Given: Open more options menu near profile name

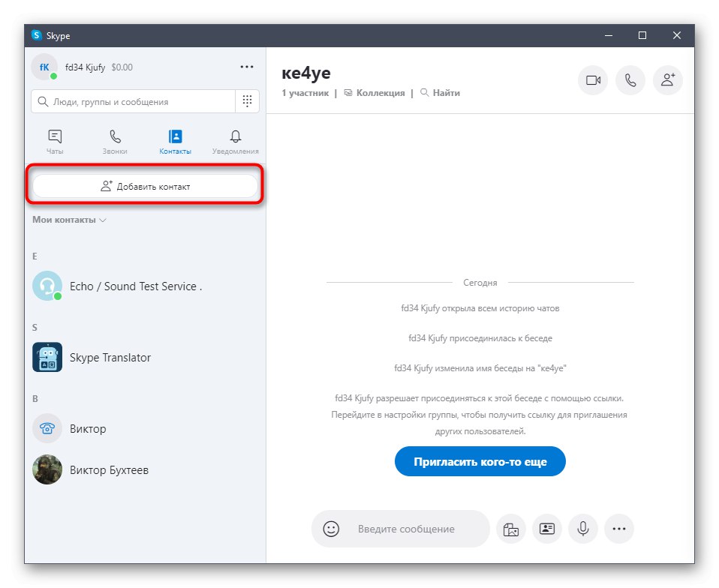Looking at the screenshot, I should click(247, 67).
